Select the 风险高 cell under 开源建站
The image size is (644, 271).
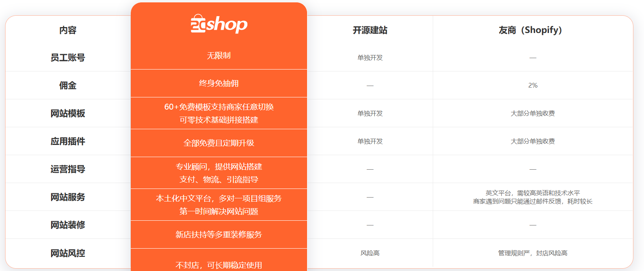pyautogui.click(x=370, y=253)
